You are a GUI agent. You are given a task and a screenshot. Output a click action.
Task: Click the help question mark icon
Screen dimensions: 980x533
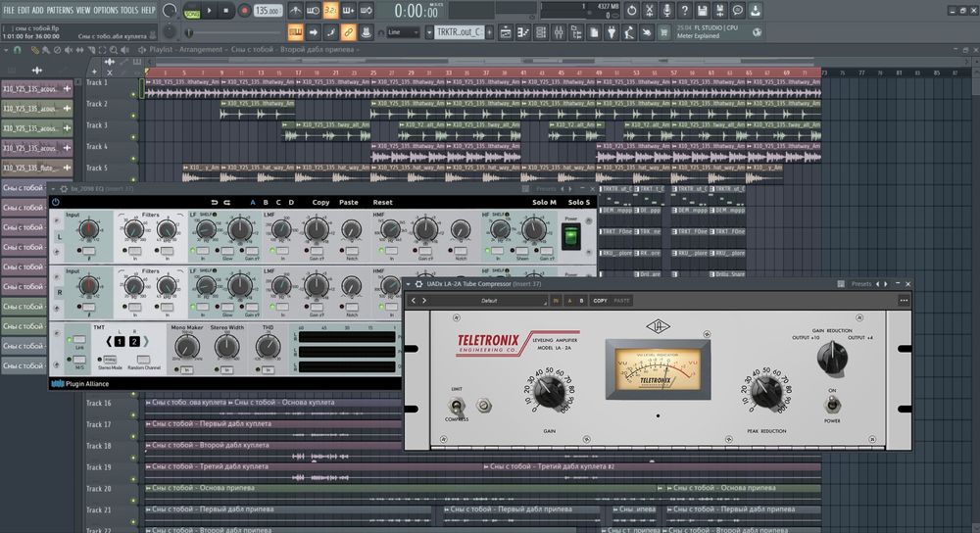pyautogui.click(x=684, y=10)
